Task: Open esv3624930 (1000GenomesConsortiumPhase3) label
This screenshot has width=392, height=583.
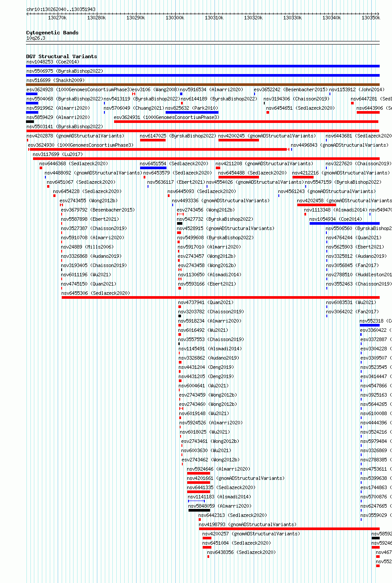Action: point(81,145)
